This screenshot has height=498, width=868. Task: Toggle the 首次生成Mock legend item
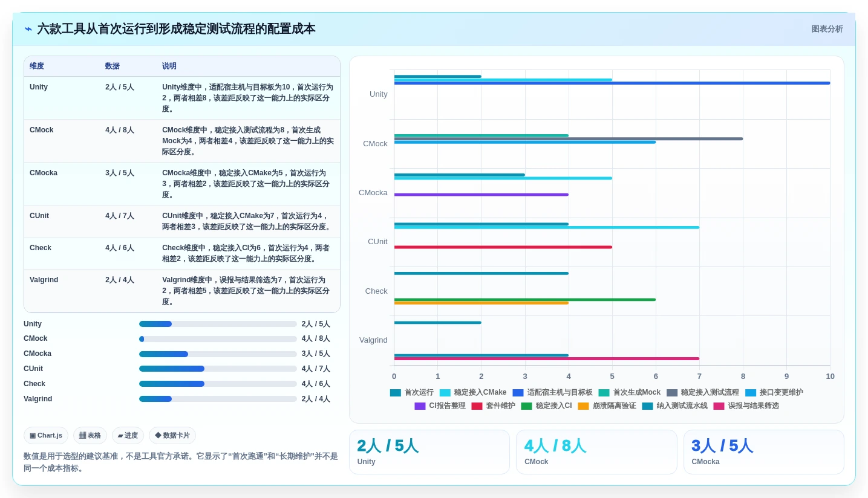pyautogui.click(x=630, y=393)
